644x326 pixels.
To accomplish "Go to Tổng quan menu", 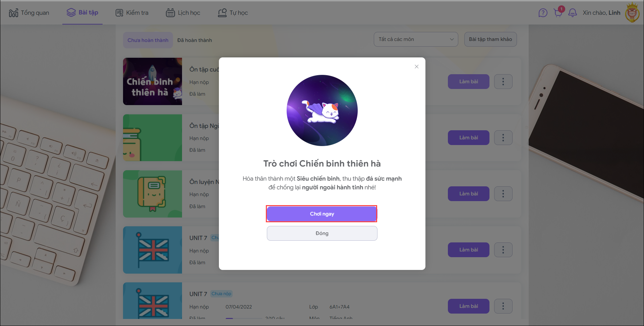I will (29, 13).
